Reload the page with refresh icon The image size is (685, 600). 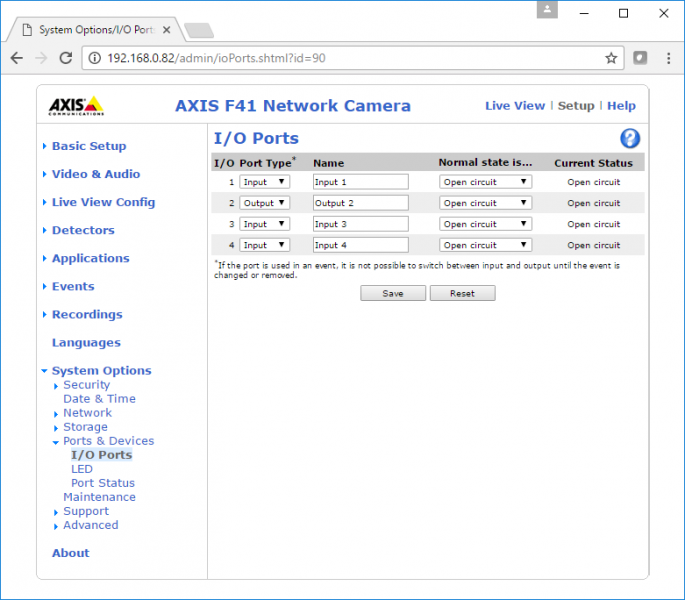pos(66,58)
